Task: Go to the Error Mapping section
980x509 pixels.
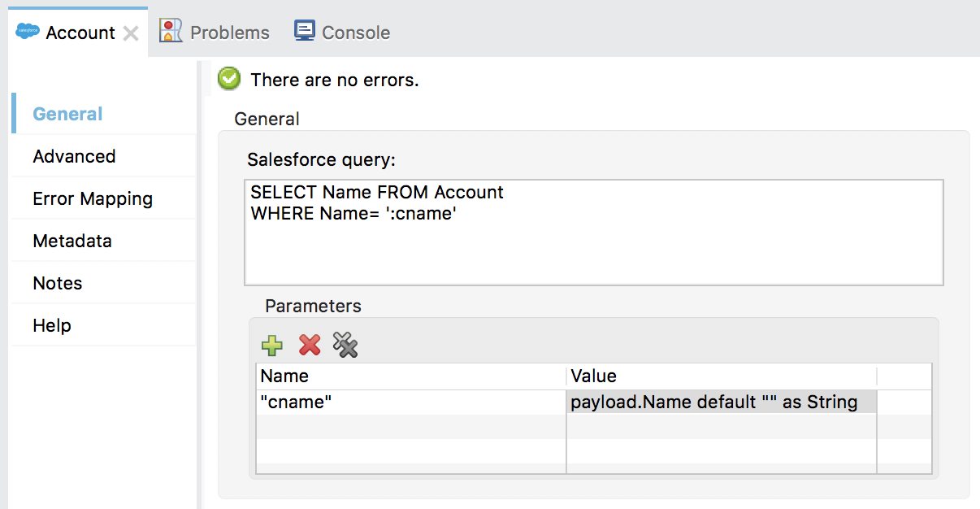Action: pyautogui.click(x=93, y=198)
